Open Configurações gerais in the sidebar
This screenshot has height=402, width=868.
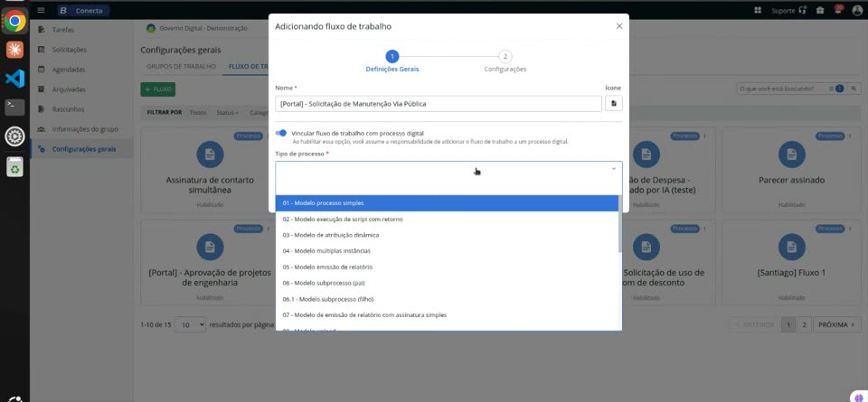pyautogui.click(x=80, y=149)
